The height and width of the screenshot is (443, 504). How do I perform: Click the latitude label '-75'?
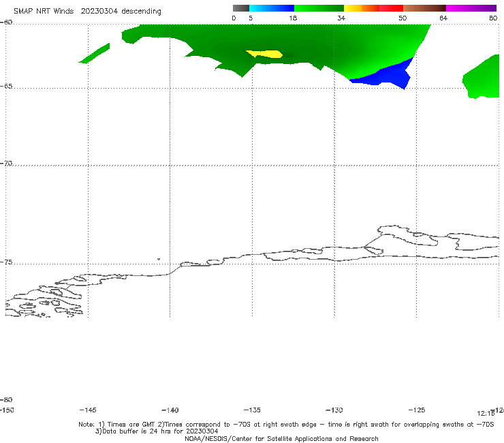pos(7,262)
